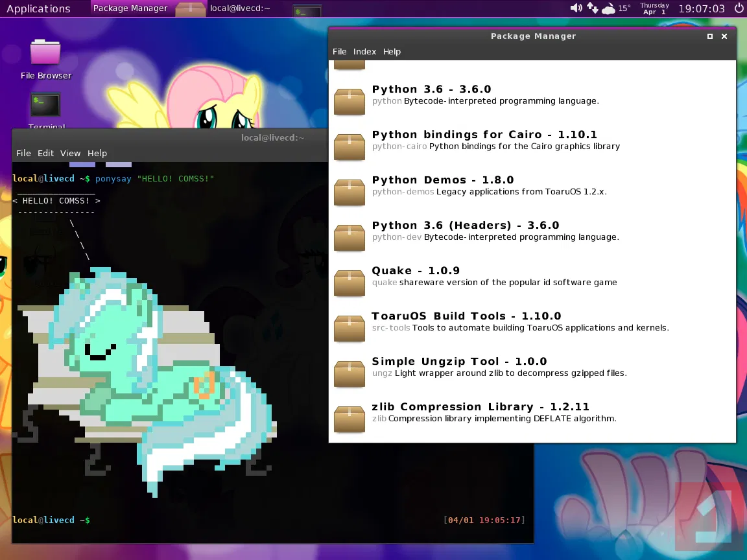The height and width of the screenshot is (560, 747).
Task: Open the Terminal desktop icon
Action: point(46,110)
